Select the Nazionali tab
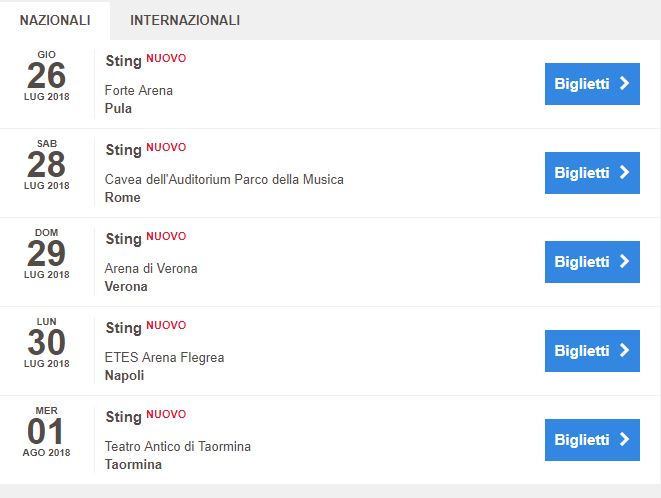 point(55,20)
